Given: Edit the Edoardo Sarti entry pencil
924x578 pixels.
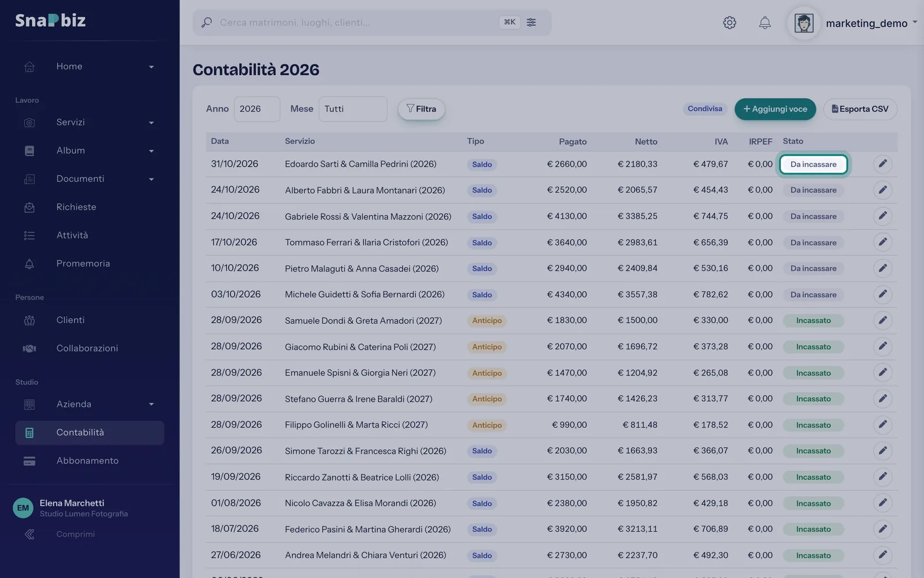Looking at the screenshot, I should [x=882, y=164].
